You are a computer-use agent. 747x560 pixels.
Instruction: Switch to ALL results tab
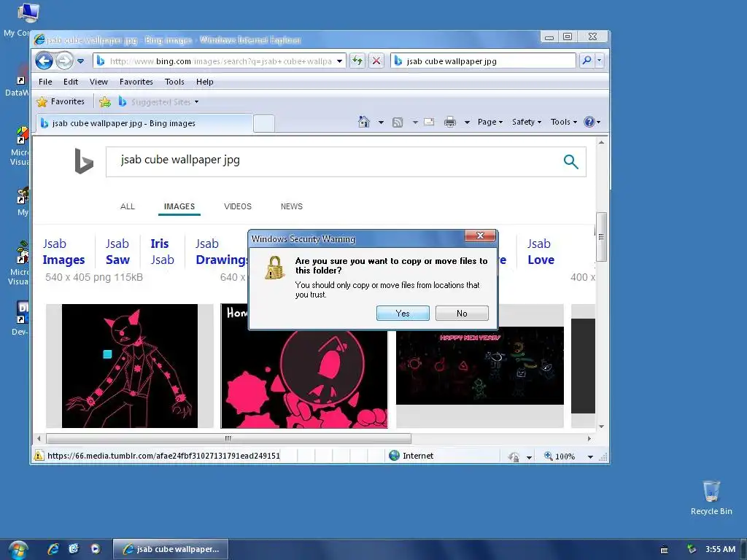128,206
